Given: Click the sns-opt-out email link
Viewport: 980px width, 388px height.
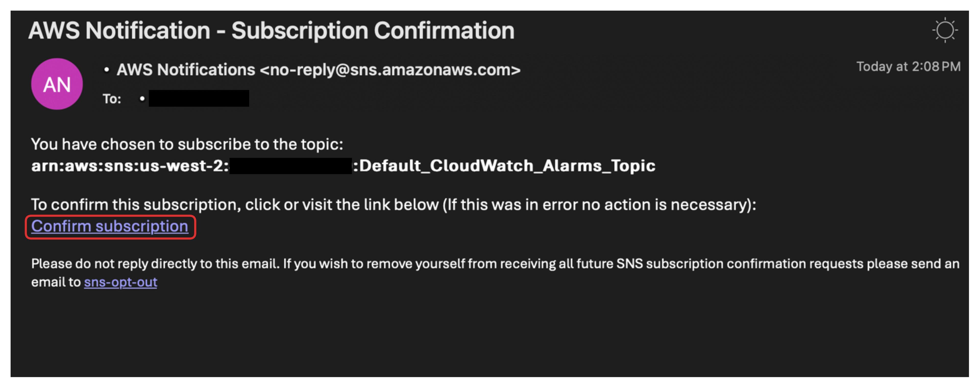Looking at the screenshot, I should pos(120,282).
